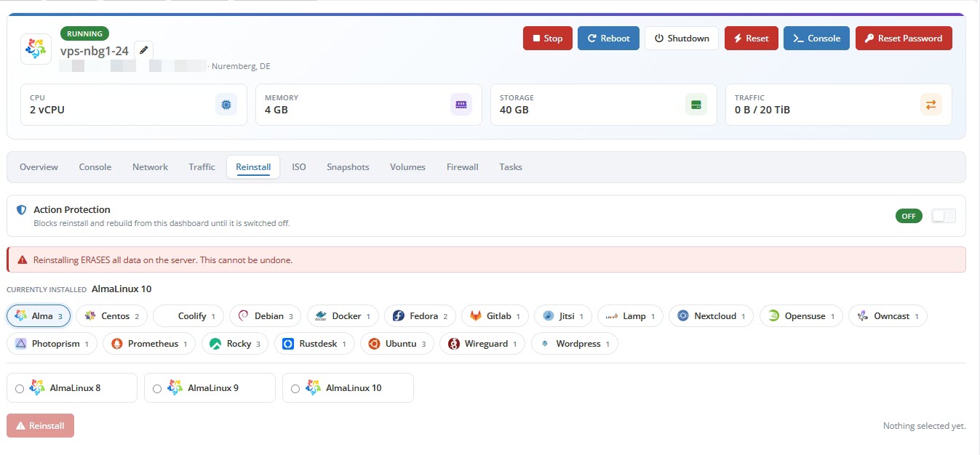Screen dimensions: 980x455
Task: Open the Traffic tab
Action: (202, 167)
